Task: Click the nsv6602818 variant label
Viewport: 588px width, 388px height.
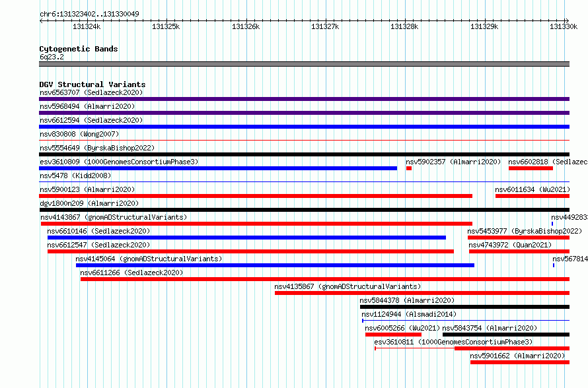Action: coord(548,162)
